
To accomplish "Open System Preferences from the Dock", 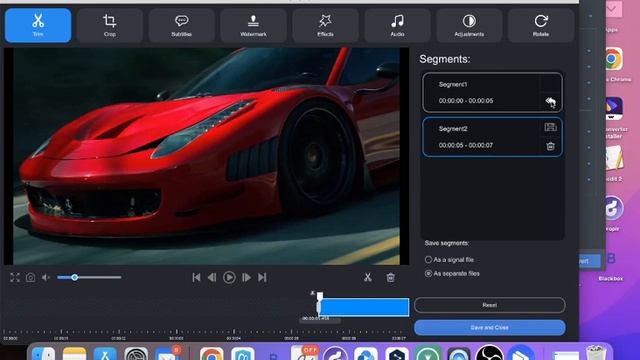I will (x=136, y=353).
